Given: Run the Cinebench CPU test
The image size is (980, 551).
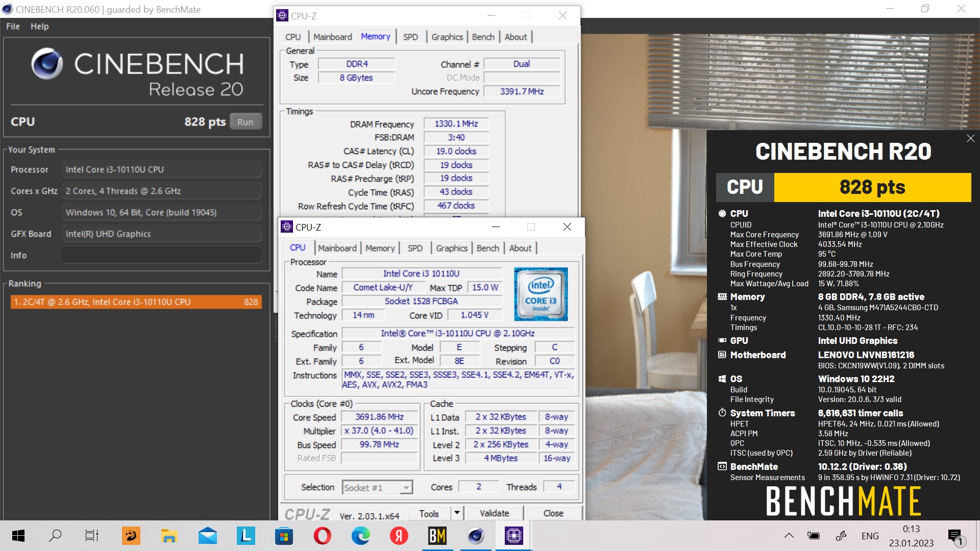Looking at the screenshot, I should (x=246, y=121).
